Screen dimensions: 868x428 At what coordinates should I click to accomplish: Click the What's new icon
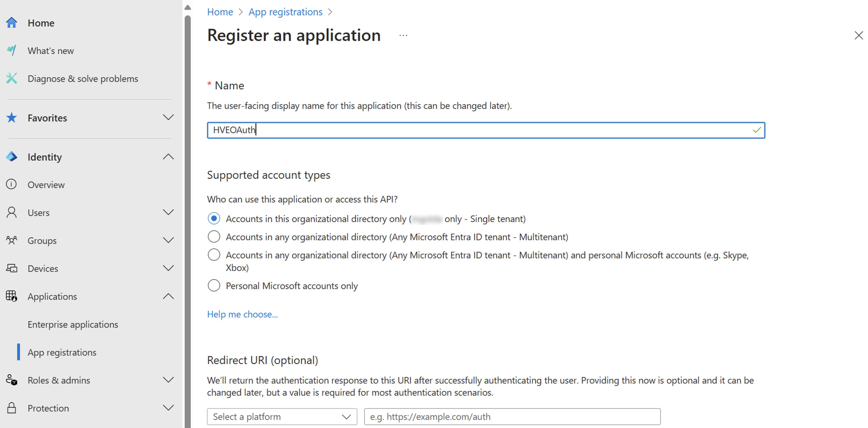(11, 50)
